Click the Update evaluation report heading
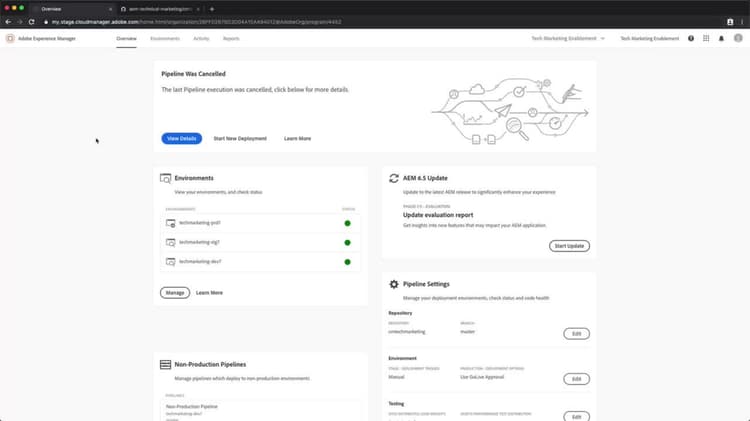Image resolution: width=750 pixels, height=421 pixels. click(438, 215)
